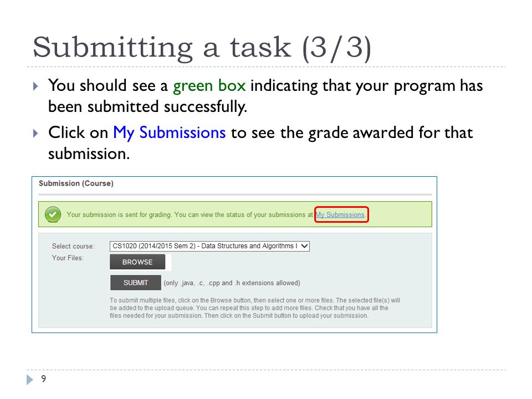Click the submission sent for grading message

[190, 215]
